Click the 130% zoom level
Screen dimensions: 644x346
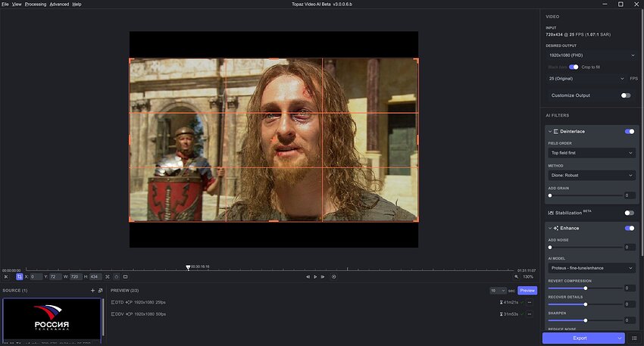tap(528, 276)
